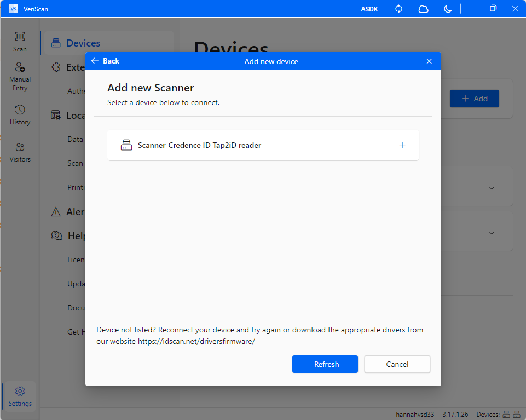Open the Visitors panel
526x420 pixels.
pyautogui.click(x=19, y=152)
